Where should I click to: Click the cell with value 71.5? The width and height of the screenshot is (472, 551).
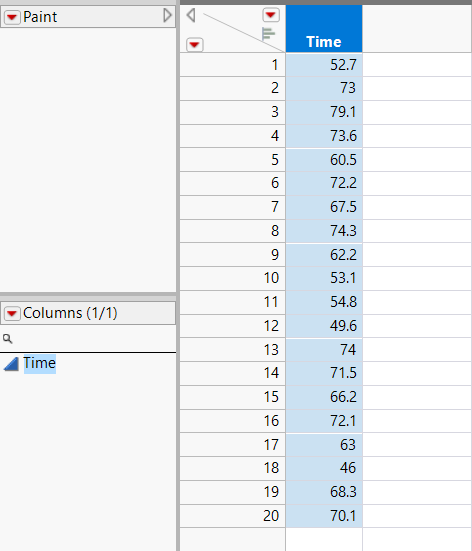tap(324, 373)
